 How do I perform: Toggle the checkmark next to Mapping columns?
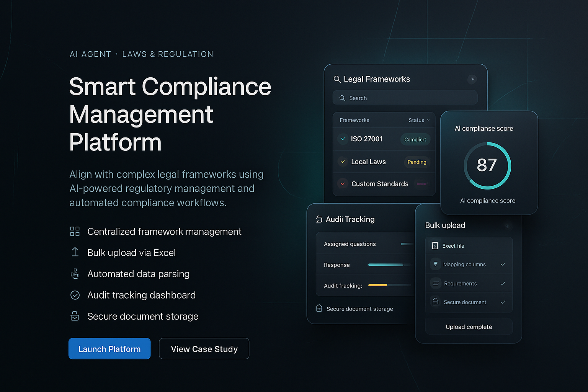pyautogui.click(x=503, y=264)
